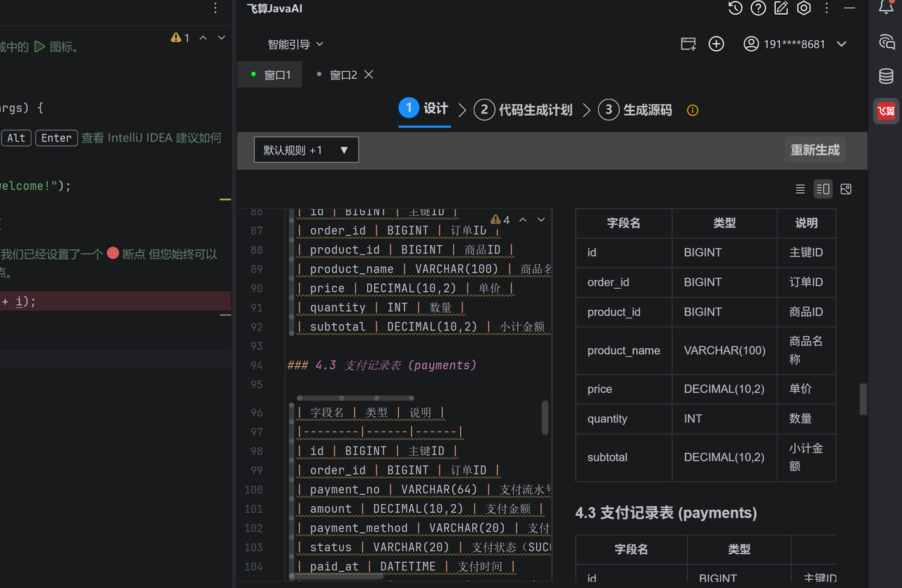This screenshot has height=588, width=902.
Task: Click the orange info icon after 生成源码
Action: [693, 110]
